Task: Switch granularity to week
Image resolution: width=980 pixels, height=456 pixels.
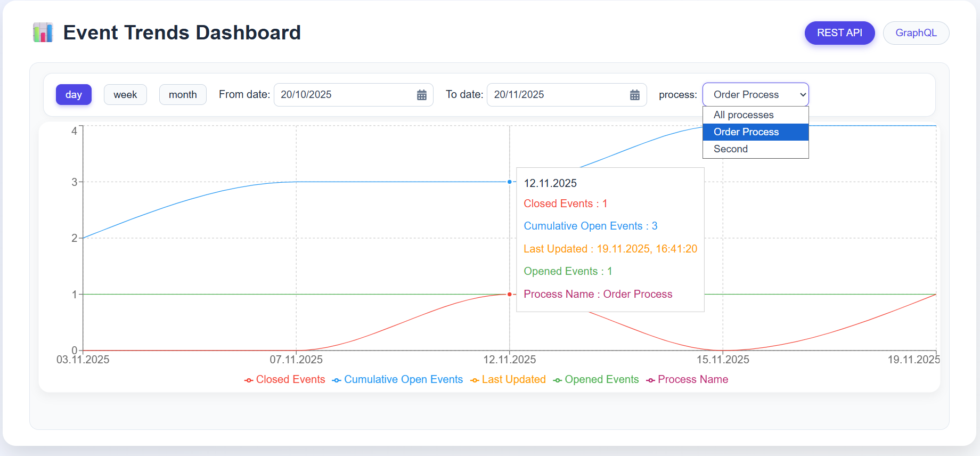Action: pos(125,95)
